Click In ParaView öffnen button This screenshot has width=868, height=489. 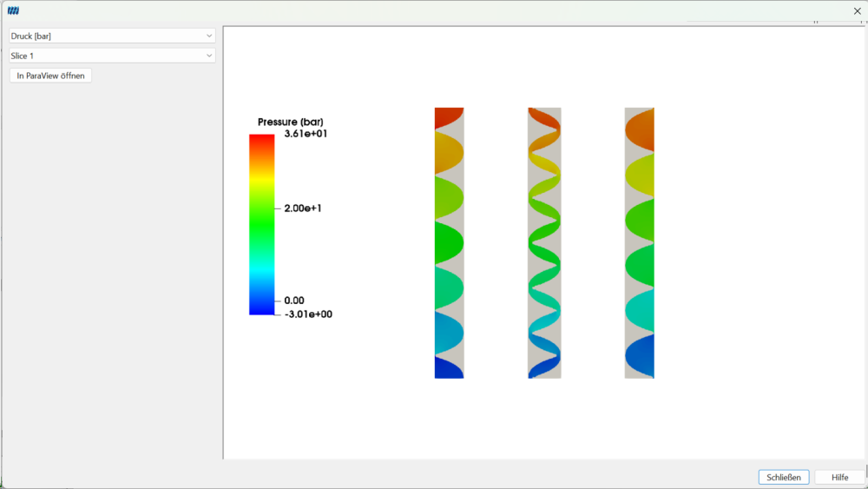[x=50, y=76]
